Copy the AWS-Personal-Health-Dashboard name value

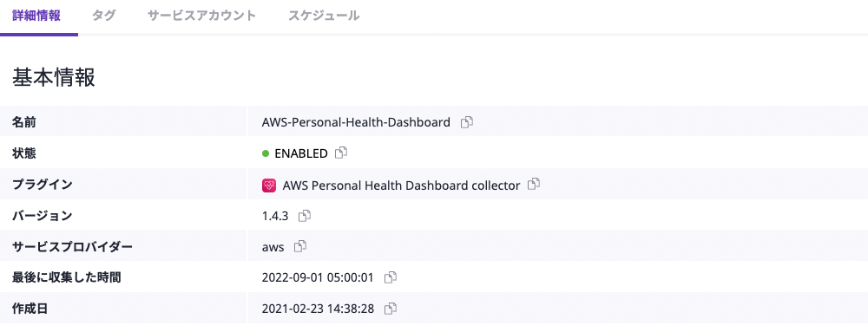coord(467,122)
